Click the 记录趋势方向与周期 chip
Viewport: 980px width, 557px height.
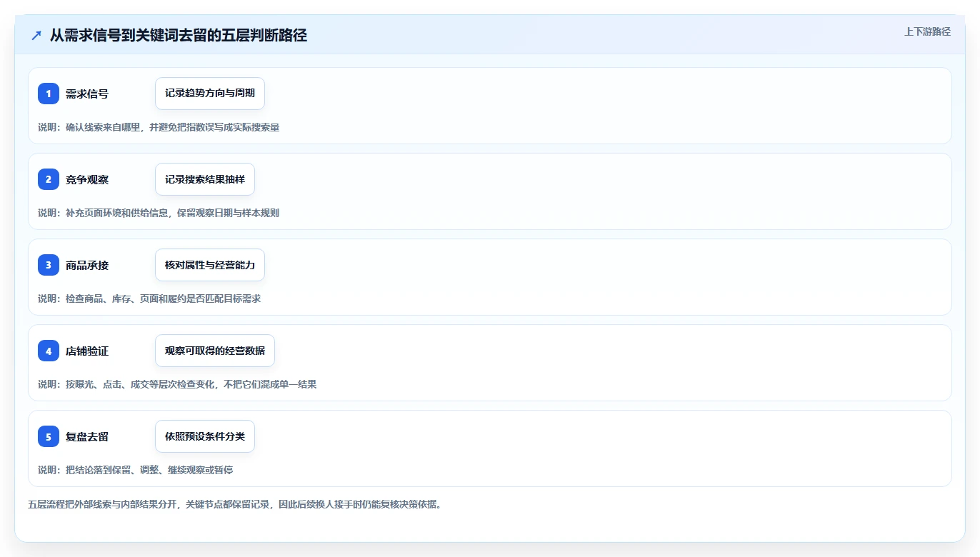coord(210,94)
